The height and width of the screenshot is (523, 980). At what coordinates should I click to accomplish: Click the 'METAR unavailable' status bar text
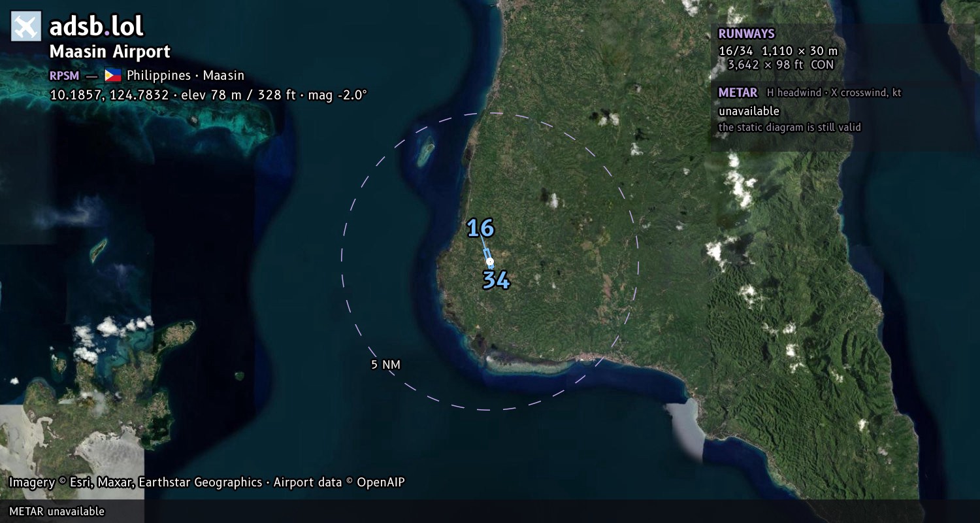click(57, 511)
